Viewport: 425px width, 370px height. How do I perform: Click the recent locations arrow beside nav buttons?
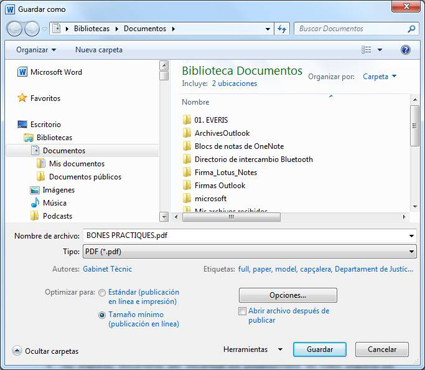(x=44, y=29)
